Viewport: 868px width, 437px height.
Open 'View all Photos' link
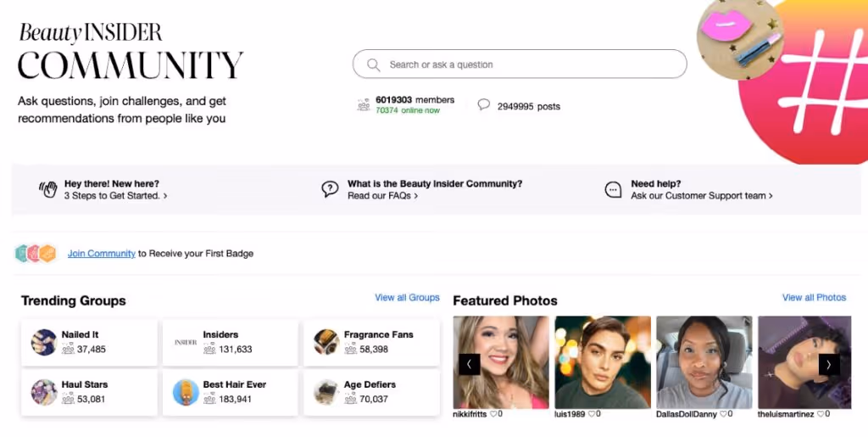[x=814, y=298]
